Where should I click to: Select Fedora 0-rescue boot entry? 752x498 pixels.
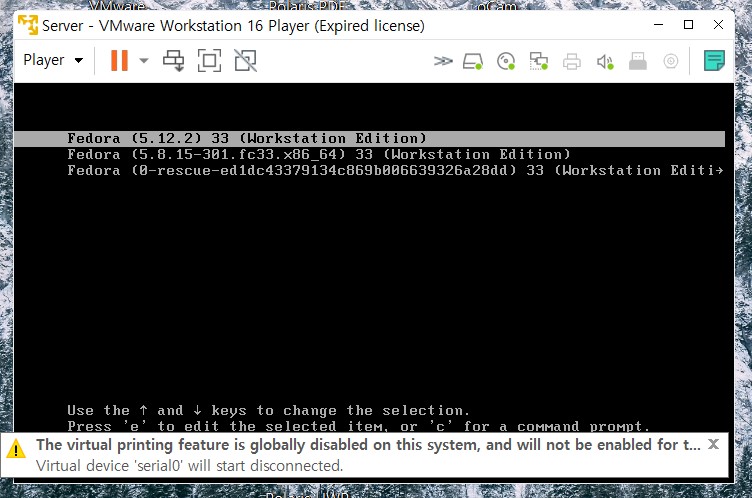coord(395,170)
